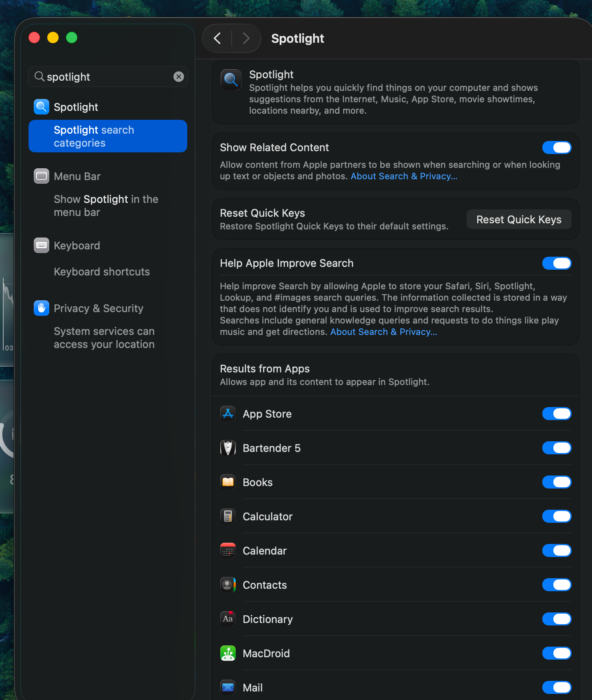Click the large Spotlight header icon

coord(231,79)
